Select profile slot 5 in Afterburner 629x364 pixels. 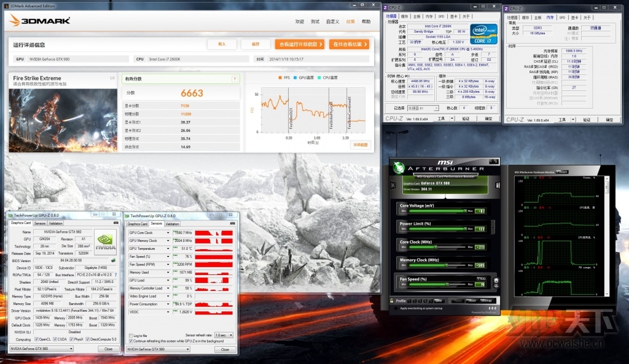(431, 301)
